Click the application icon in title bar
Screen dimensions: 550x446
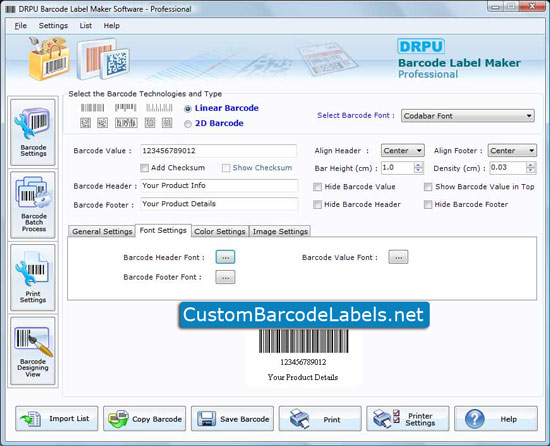11,9
